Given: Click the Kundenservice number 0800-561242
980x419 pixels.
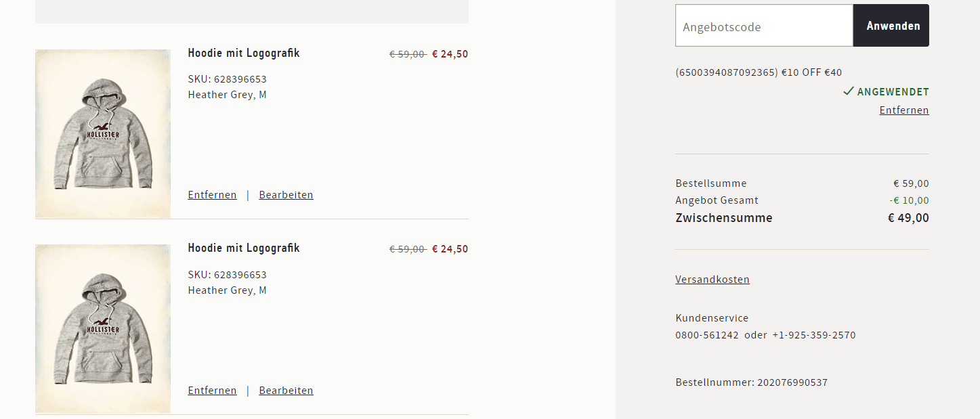Looking at the screenshot, I should tap(706, 335).
